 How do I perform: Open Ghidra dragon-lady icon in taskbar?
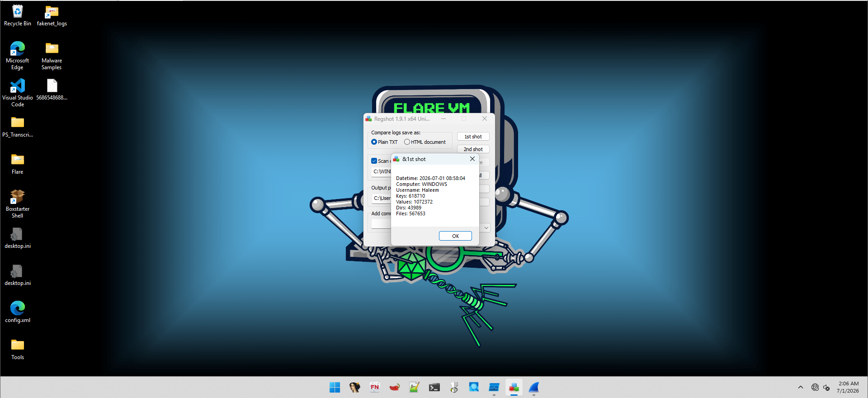pyautogui.click(x=355, y=388)
